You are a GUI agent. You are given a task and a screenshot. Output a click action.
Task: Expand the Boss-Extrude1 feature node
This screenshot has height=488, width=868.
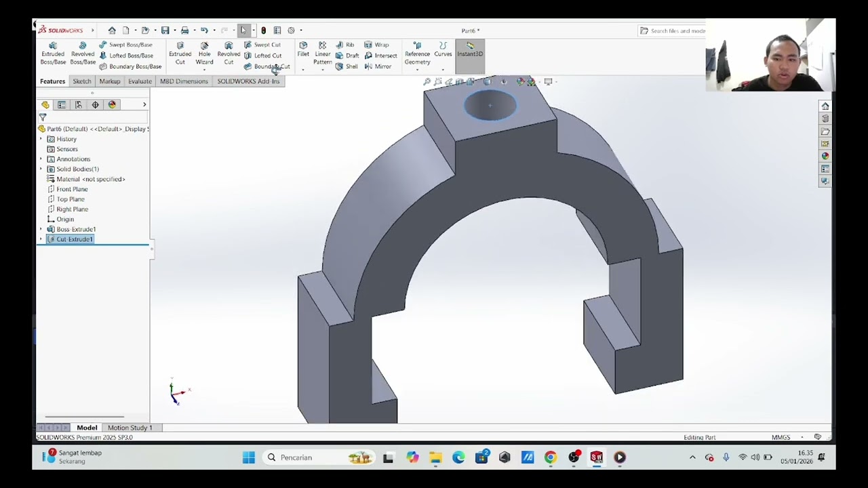tap(41, 229)
